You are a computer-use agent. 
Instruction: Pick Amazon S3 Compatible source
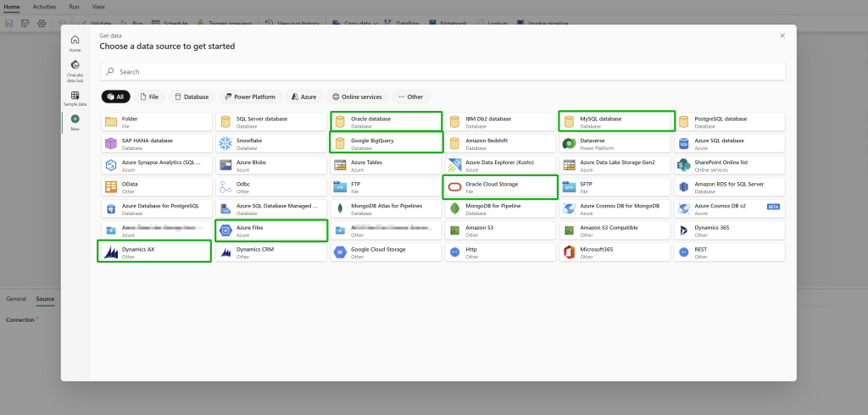[x=615, y=230]
